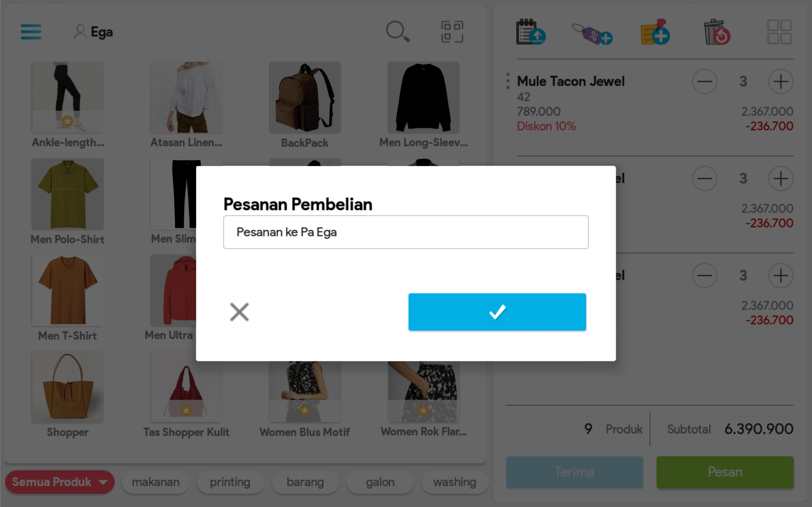Select the printing category tab
The height and width of the screenshot is (507, 812).
230,482
